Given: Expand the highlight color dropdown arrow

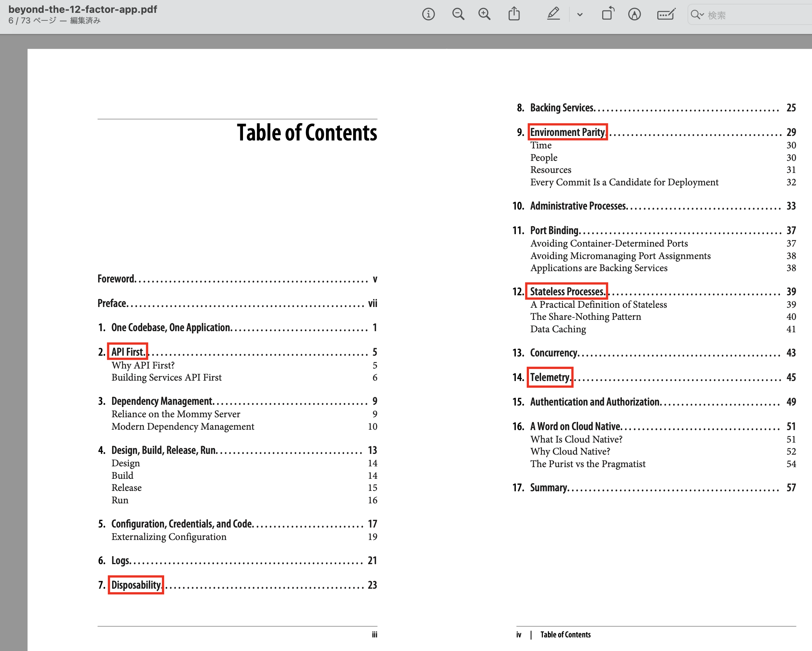Looking at the screenshot, I should tap(580, 15).
